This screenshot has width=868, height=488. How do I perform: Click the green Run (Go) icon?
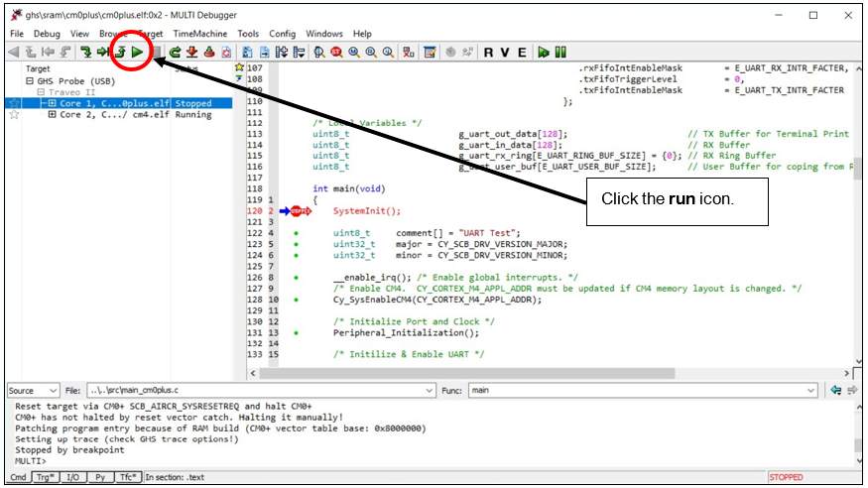click(x=137, y=52)
